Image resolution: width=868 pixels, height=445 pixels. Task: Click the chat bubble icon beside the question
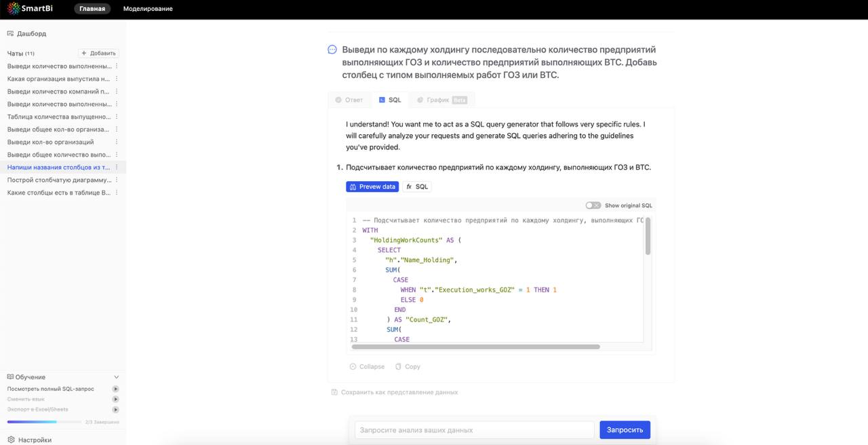pyautogui.click(x=332, y=50)
